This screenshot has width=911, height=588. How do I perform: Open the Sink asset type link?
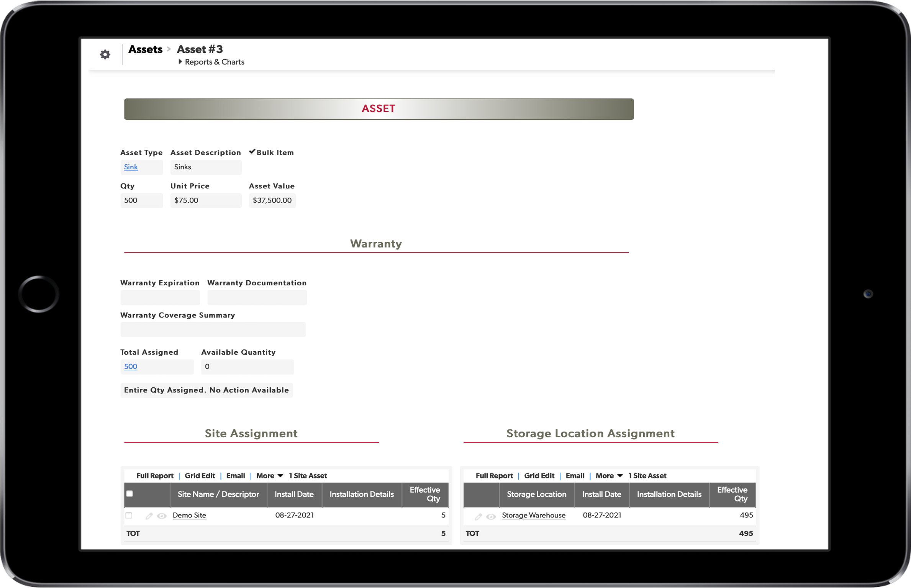point(131,167)
